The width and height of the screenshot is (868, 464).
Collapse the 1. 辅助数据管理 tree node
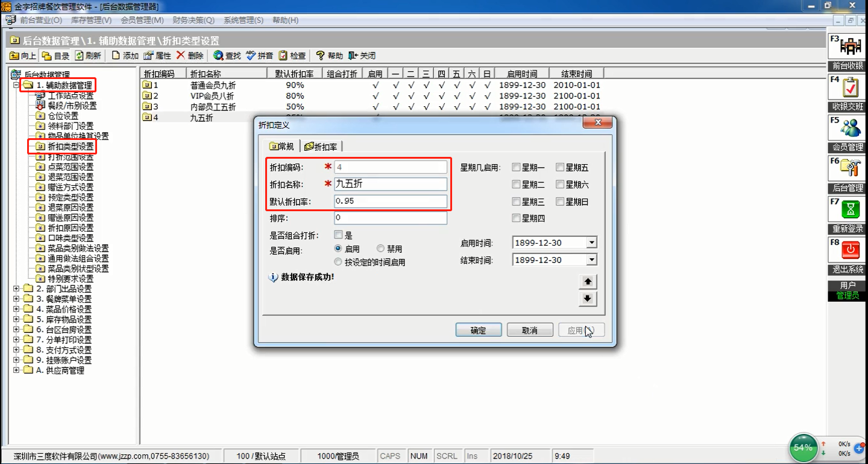(16, 85)
